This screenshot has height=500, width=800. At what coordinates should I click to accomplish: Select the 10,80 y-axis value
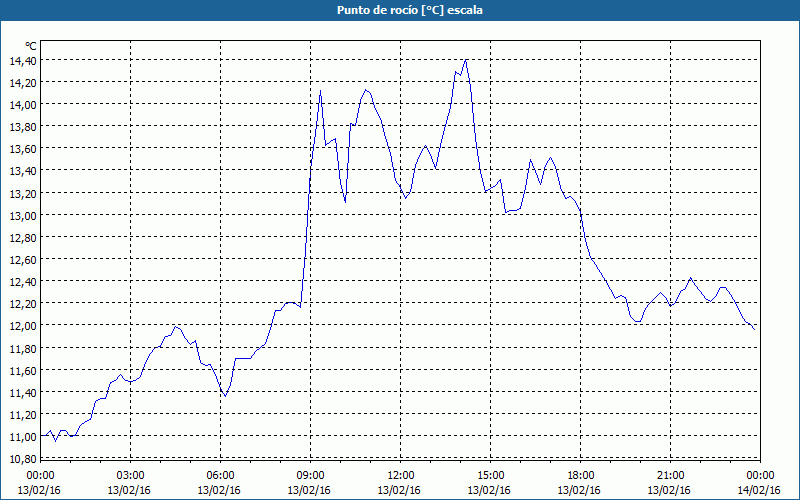pos(23,459)
